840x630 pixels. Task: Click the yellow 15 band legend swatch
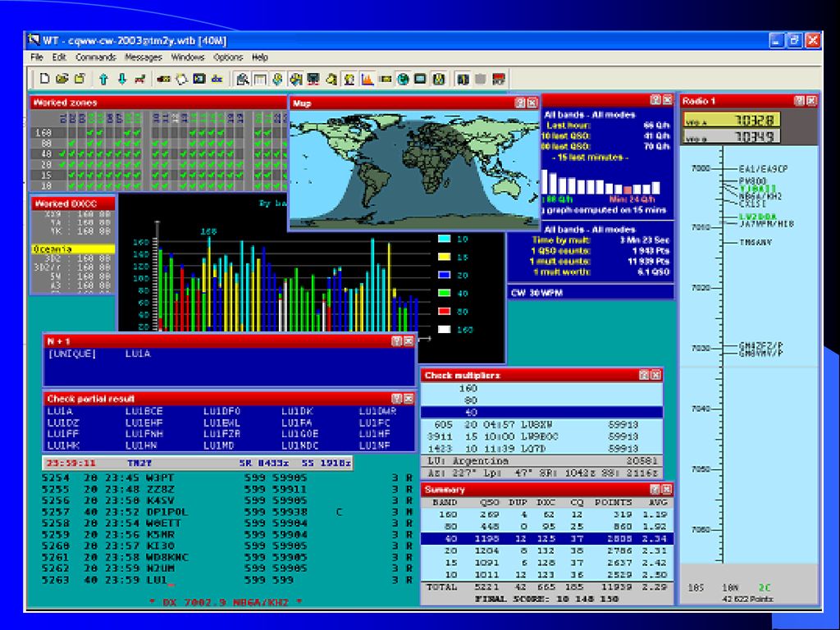tap(444, 257)
